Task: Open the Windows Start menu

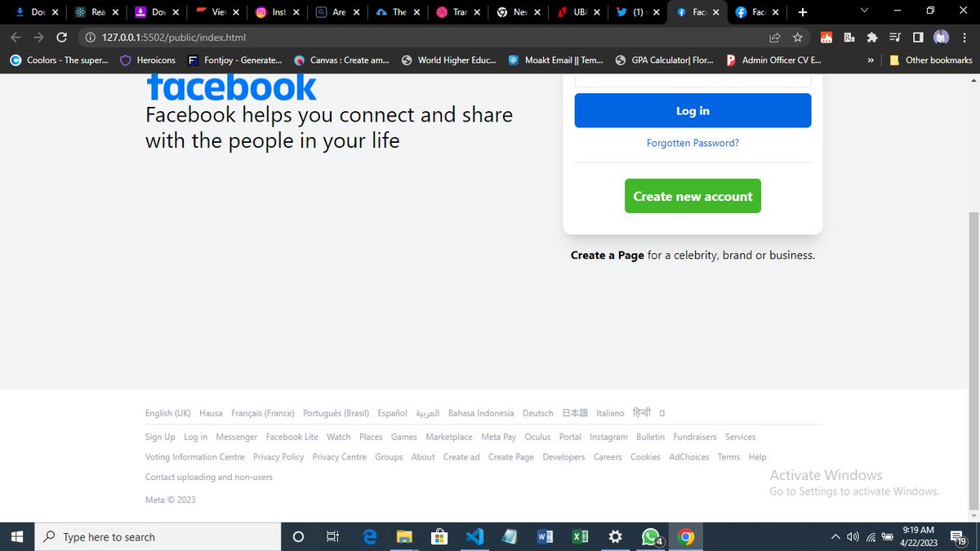Action: pyautogui.click(x=18, y=536)
